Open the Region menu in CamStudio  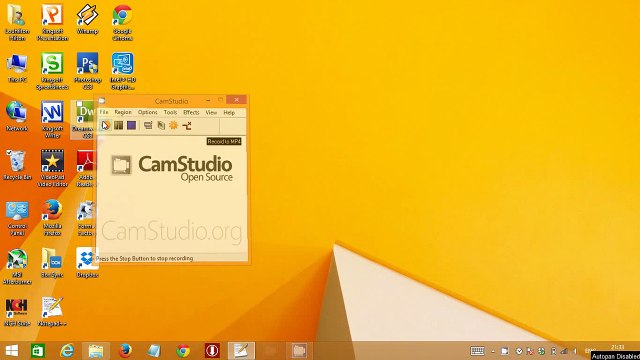[123, 112]
